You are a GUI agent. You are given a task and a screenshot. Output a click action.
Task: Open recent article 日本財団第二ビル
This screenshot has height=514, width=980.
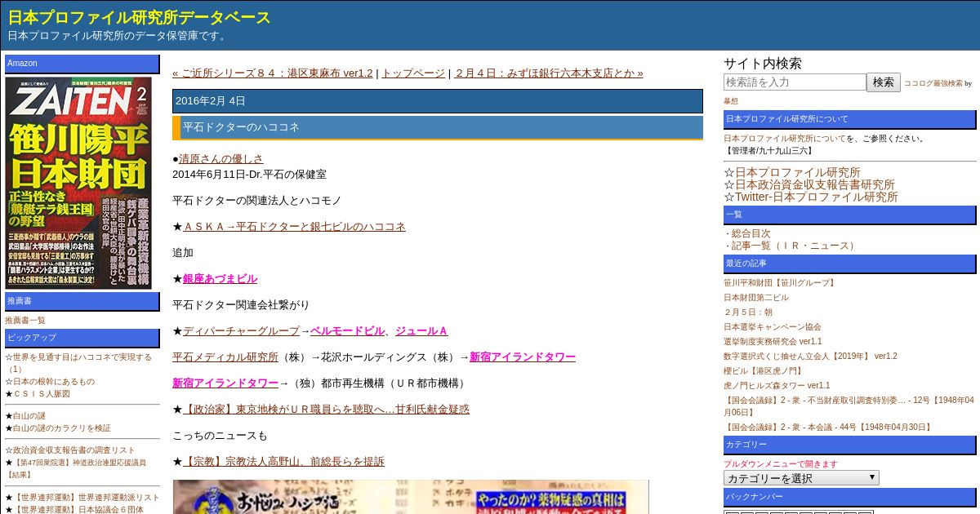point(756,298)
